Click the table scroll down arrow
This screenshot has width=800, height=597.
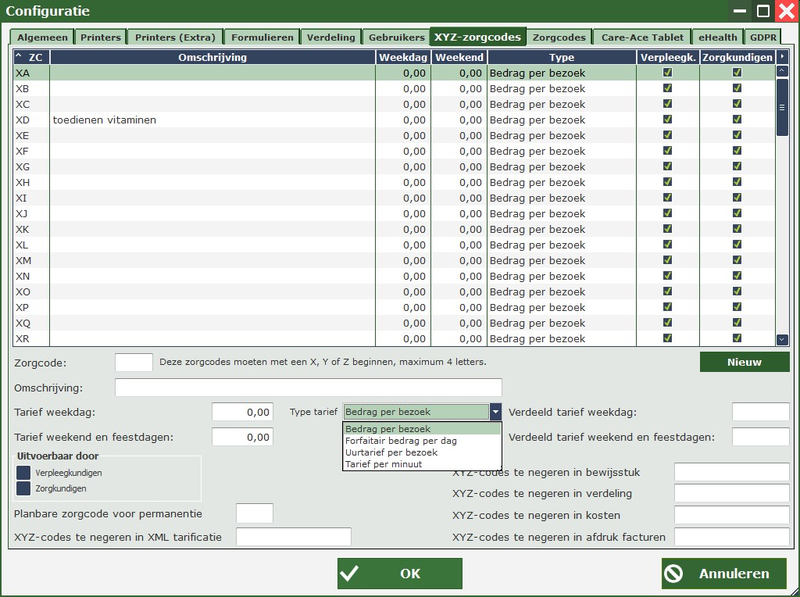pyautogui.click(x=782, y=340)
